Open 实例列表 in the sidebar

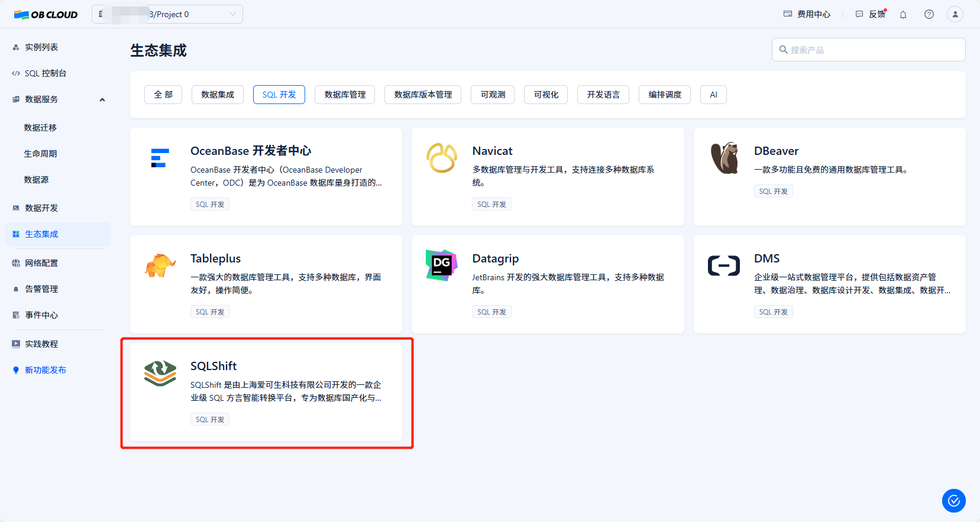coord(41,47)
